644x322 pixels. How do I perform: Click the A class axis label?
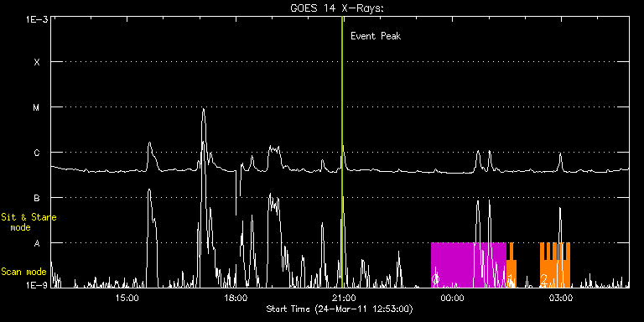pyautogui.click(x=37, y=243)
